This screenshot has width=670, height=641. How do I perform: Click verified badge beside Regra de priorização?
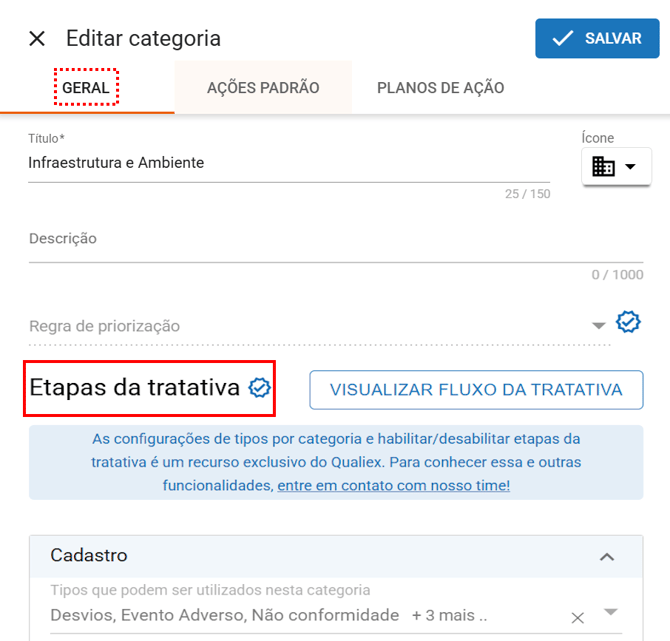coord(628,322)
